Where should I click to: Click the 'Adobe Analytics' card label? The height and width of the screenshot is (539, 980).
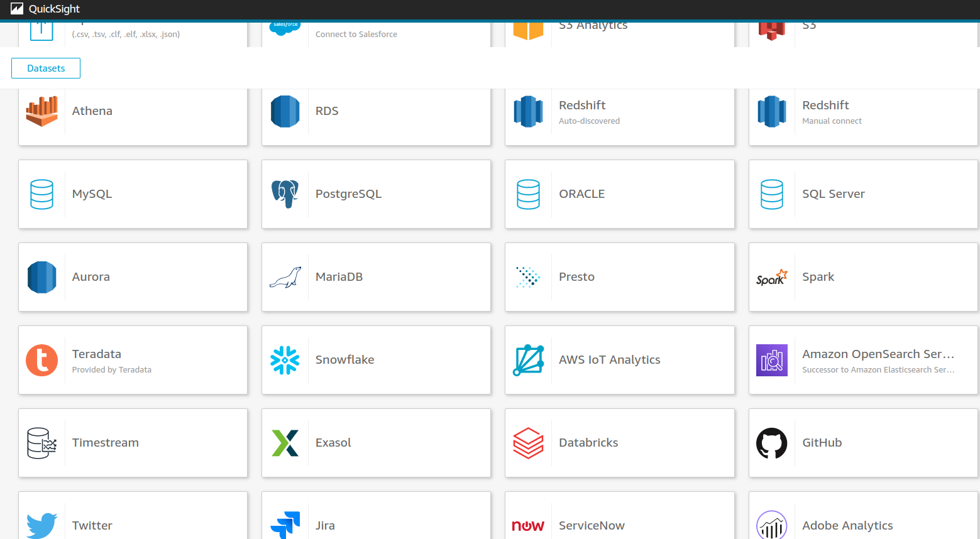click(x=847, y=526)
